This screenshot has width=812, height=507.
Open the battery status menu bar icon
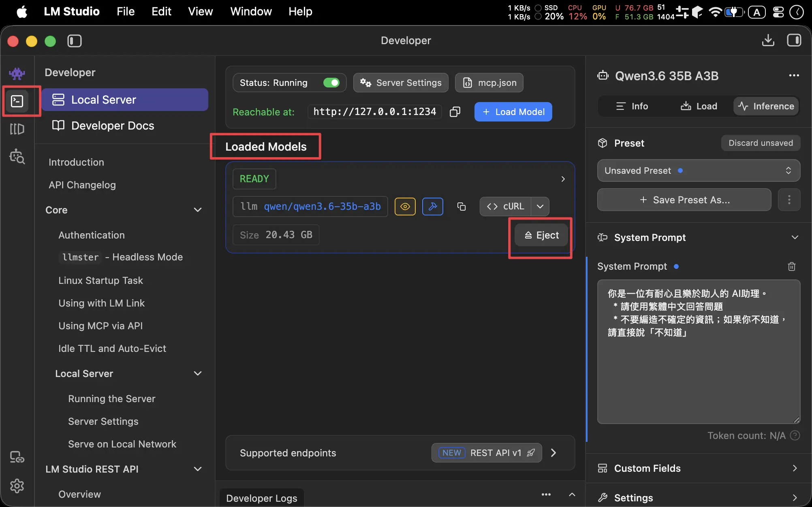coord(735,12)
